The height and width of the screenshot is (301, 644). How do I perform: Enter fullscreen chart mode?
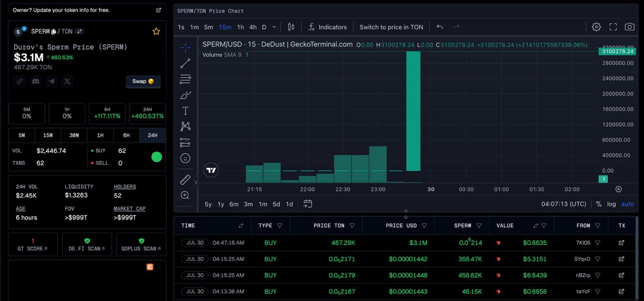[x=613, y=27]
